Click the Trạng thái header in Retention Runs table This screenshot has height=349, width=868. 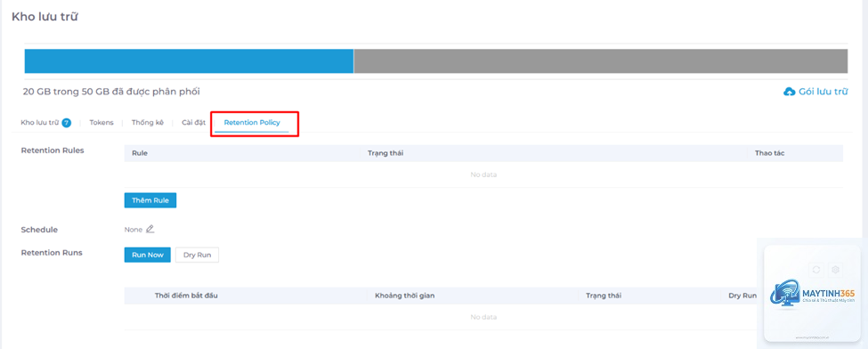pos(604,296)
